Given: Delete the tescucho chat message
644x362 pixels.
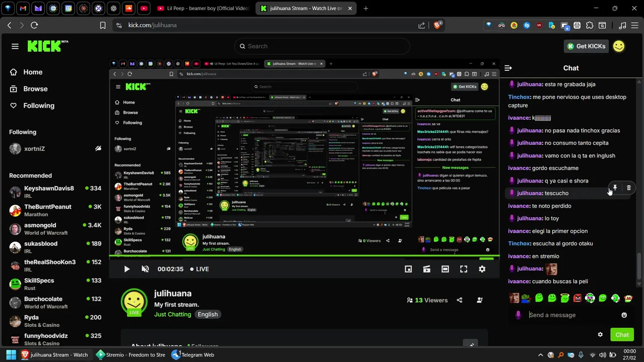Looking at the screenshot, I should [629, 188].
